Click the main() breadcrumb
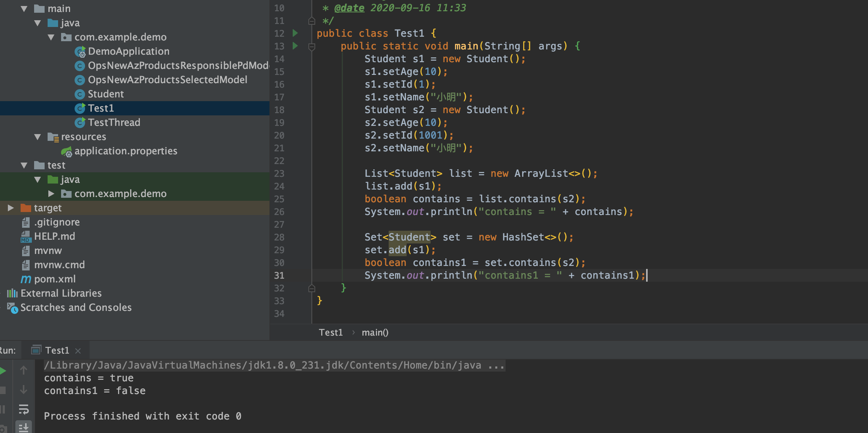The width and height of the screenshot is (868, 433). [x=375, y=332]
